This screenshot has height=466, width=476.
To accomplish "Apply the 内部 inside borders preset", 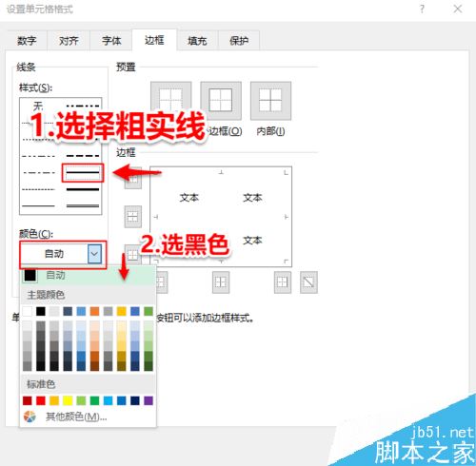I will 270,101.
